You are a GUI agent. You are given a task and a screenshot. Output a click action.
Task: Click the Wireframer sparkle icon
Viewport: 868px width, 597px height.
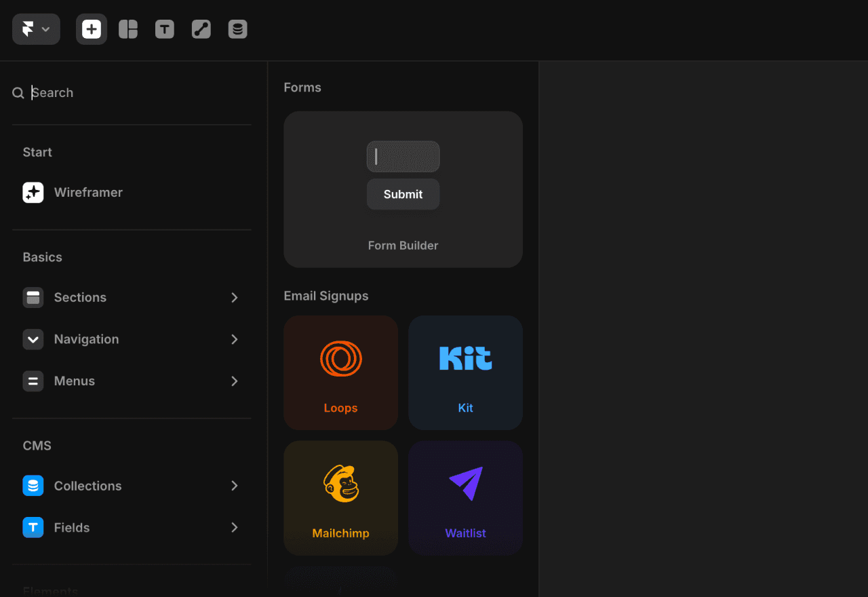(x=33, y=193)
